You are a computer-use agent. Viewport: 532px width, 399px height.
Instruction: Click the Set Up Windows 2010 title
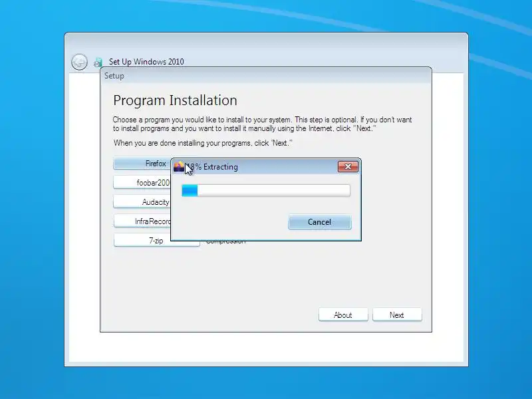tap(146, 62)
